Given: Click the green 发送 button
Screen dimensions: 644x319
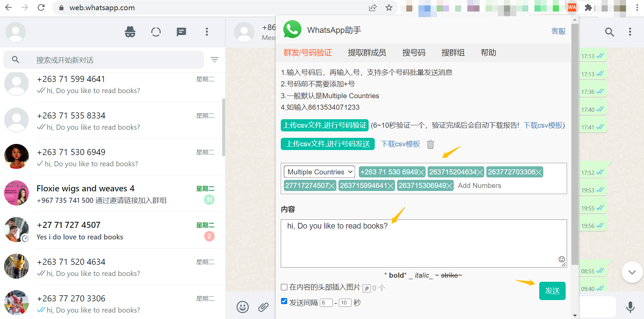Looking at the screenshot, I should pyautogui.click(x=552, y=291).
